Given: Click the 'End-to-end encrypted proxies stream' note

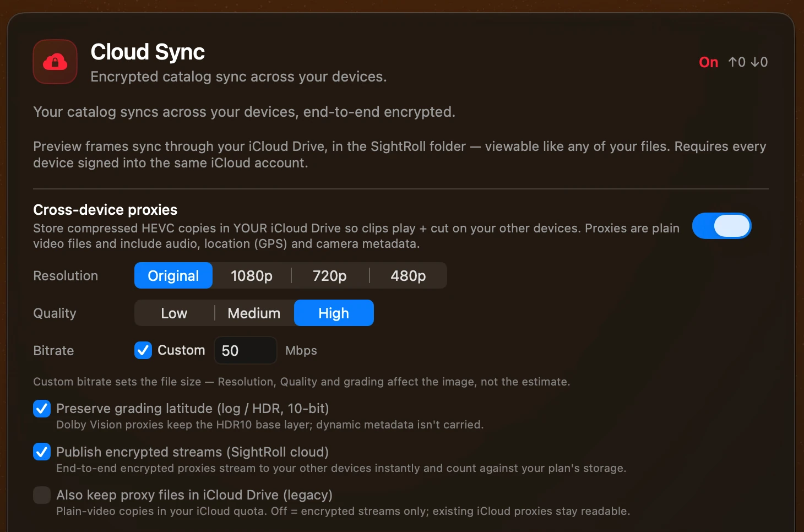Looking at the screenshot, I should tap(341, 468).
